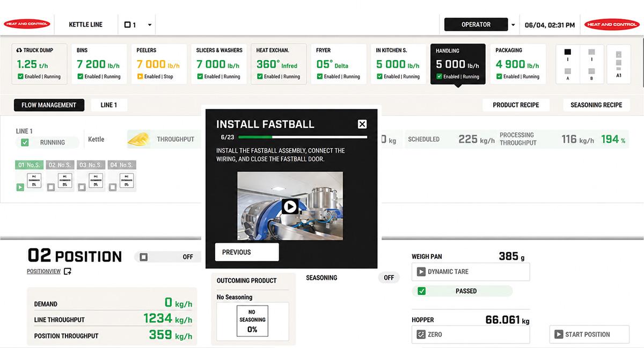This screenshot has width=644, height=348.
Task: Toggle the Seasoning OFF switch
Action: coord(389,278)
